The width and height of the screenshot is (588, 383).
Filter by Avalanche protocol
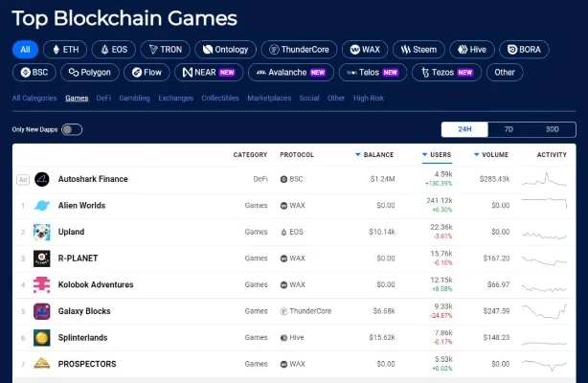point(290,73)
